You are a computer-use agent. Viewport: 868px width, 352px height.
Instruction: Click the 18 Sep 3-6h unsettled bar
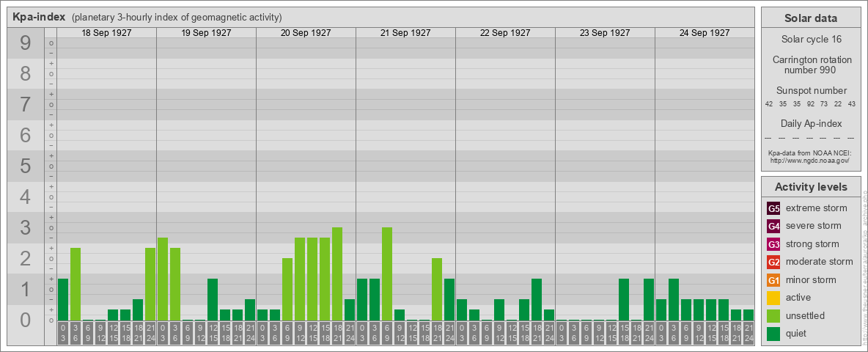[76, 284]
